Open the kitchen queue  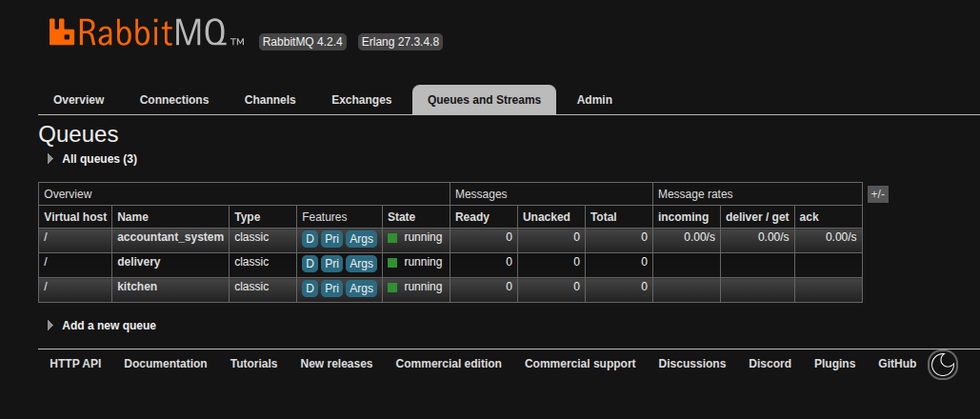(137, 287)
